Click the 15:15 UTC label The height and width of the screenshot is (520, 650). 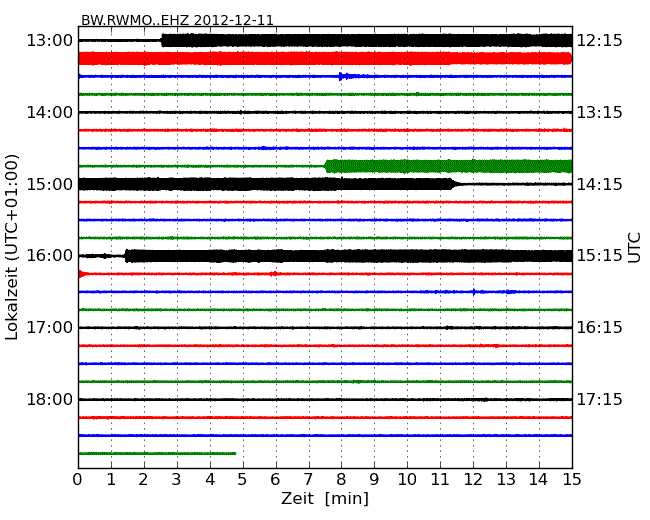(599, 255)
